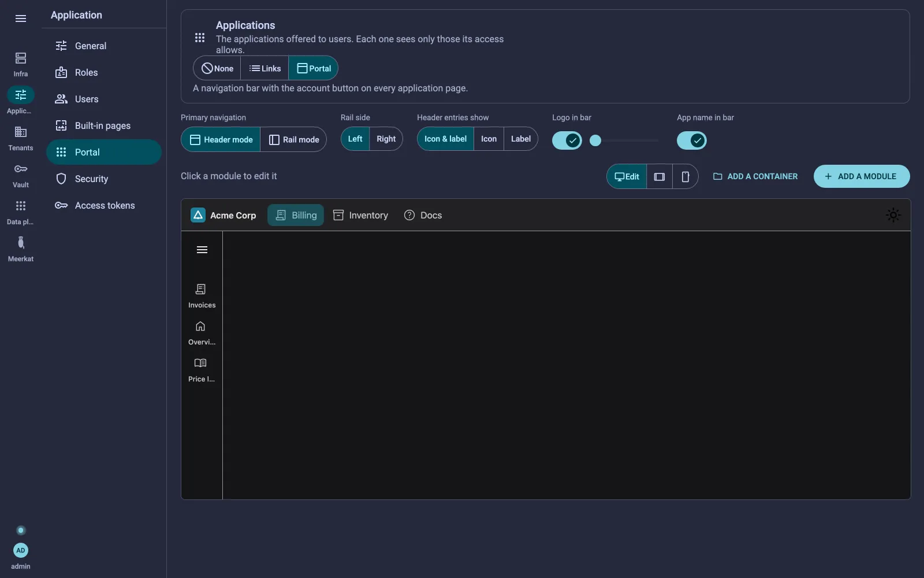Select Rail mode navigation

294,139
